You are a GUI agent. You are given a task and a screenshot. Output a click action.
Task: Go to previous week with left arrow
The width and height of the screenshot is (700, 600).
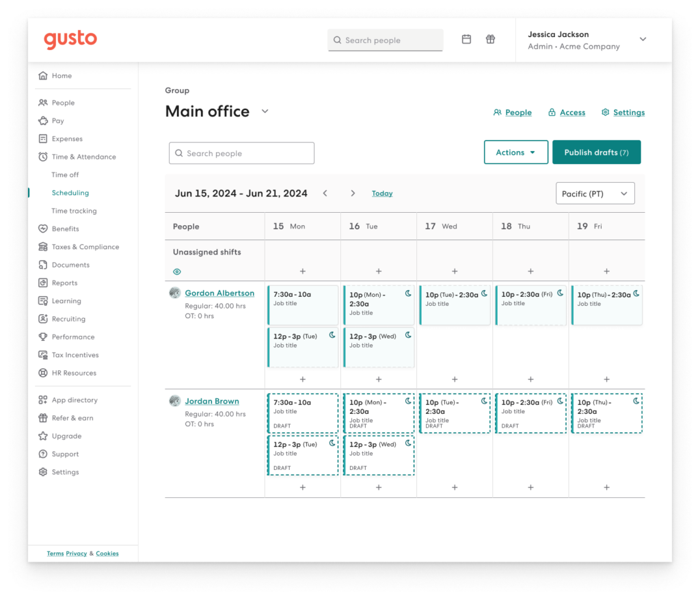(x=325, y=194)
